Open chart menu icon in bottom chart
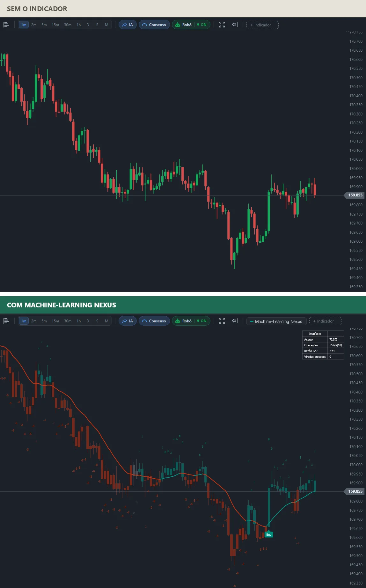This screenshot has height=588, width=366. point(6,321)
